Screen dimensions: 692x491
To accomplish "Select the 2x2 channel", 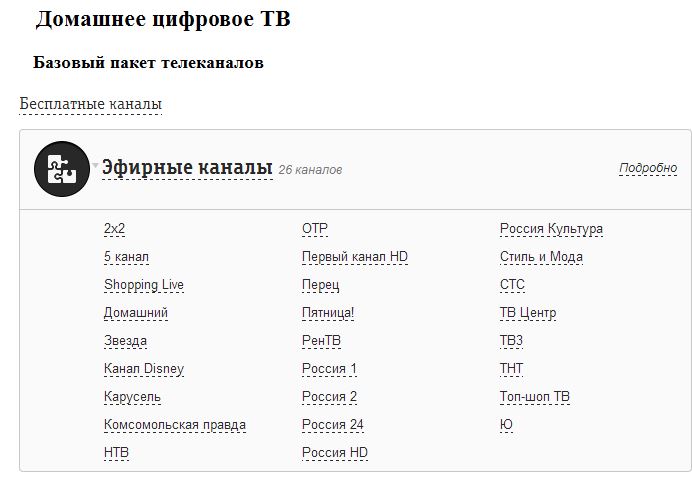I will pyautogui.click(x=115, y=229).
